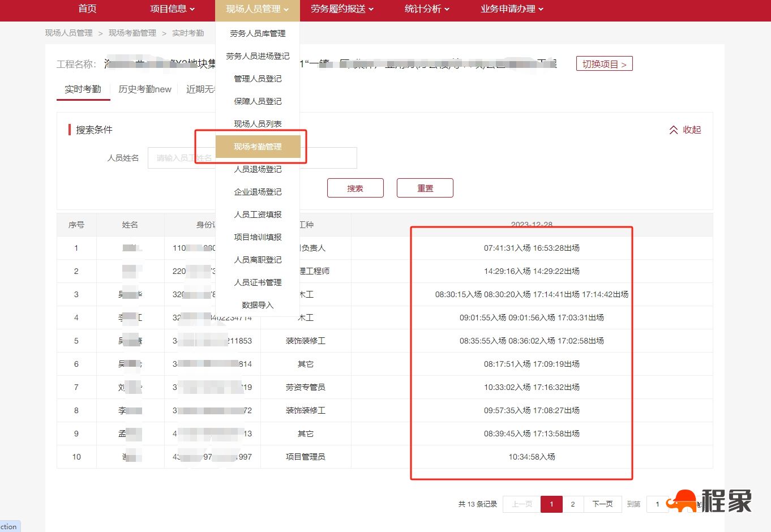
Task: Open 数据导入 menu entry
Action: point(258,305)
